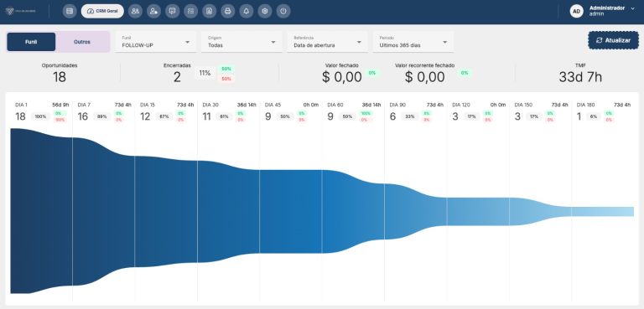Switch to the Funil tab
This screenshot has height=309, width=644.
click(x=31, y=42)
